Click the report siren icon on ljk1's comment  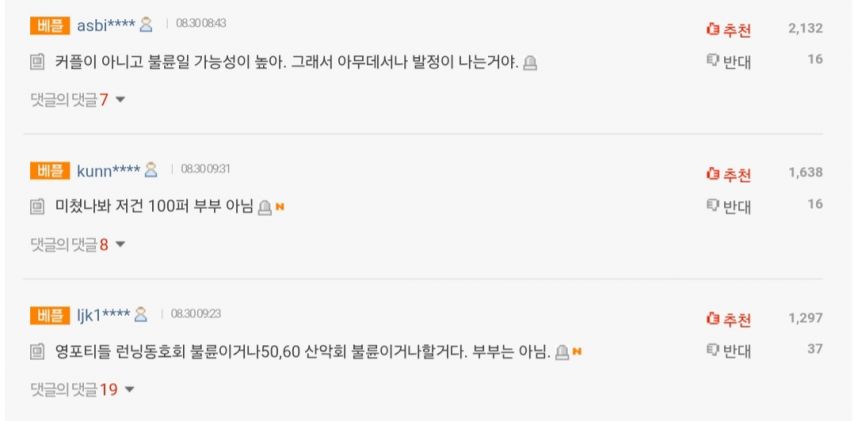click(562, 352)
